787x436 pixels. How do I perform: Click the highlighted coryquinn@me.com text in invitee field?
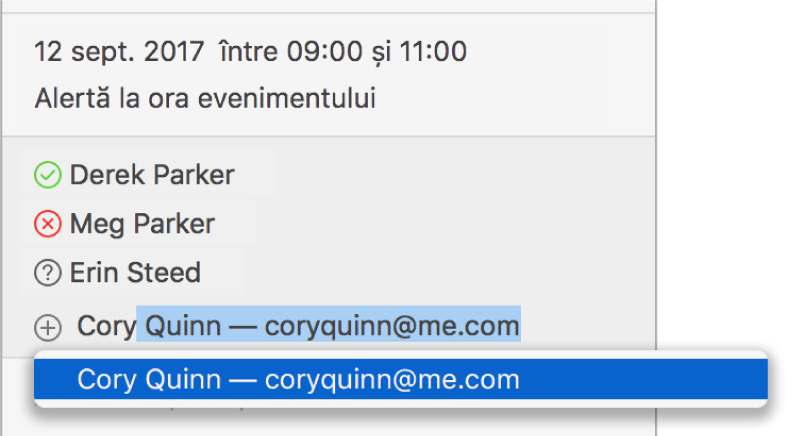click(392, 326)
